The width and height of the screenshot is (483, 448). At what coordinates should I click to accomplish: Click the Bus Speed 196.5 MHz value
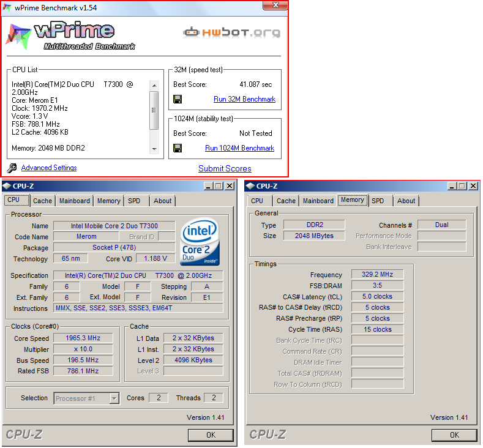point(83,360)
